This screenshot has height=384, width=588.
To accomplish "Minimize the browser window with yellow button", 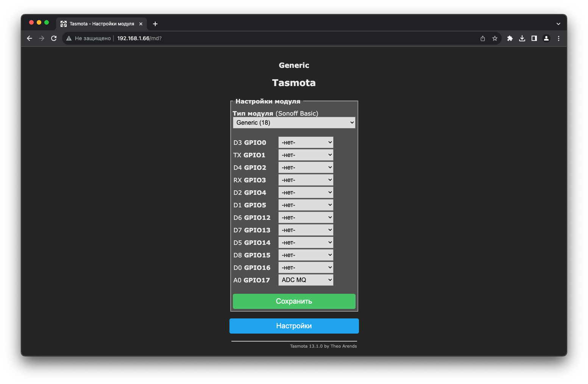I will [x=39, y=22].
